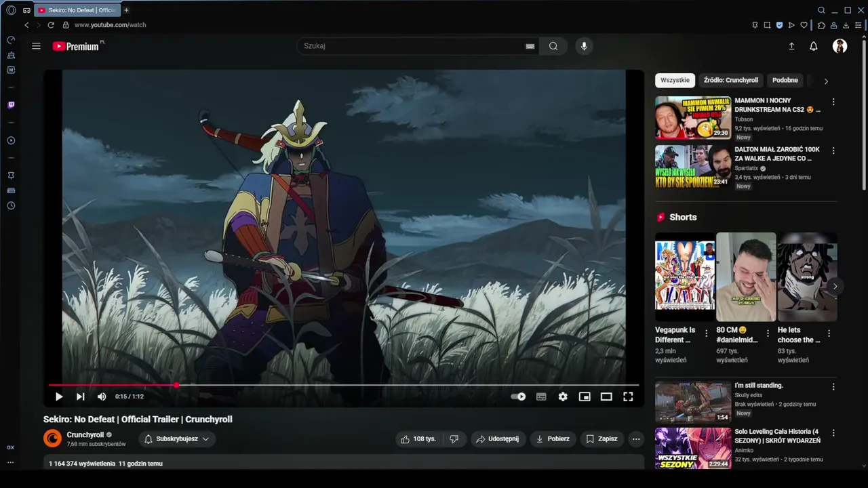Open the browser tab search magnifier

821,10
